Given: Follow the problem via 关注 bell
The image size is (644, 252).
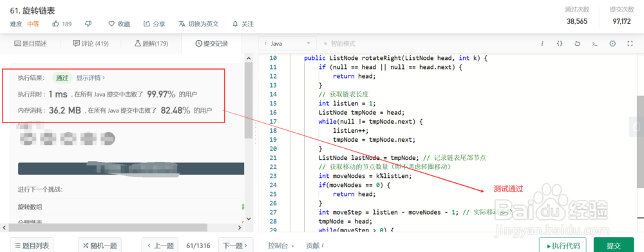Looking at the screenshot, I should [243, 24].
